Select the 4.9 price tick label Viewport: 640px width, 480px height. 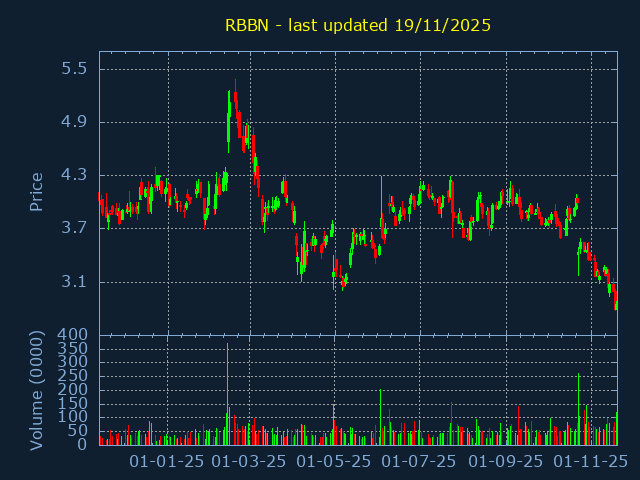[74, 122]
